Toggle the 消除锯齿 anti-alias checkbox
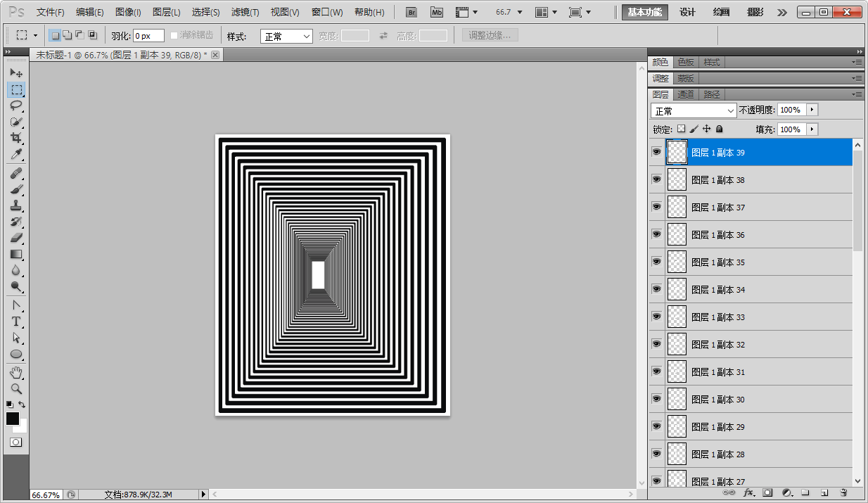 pyautogui.click(x=174, y=35)
